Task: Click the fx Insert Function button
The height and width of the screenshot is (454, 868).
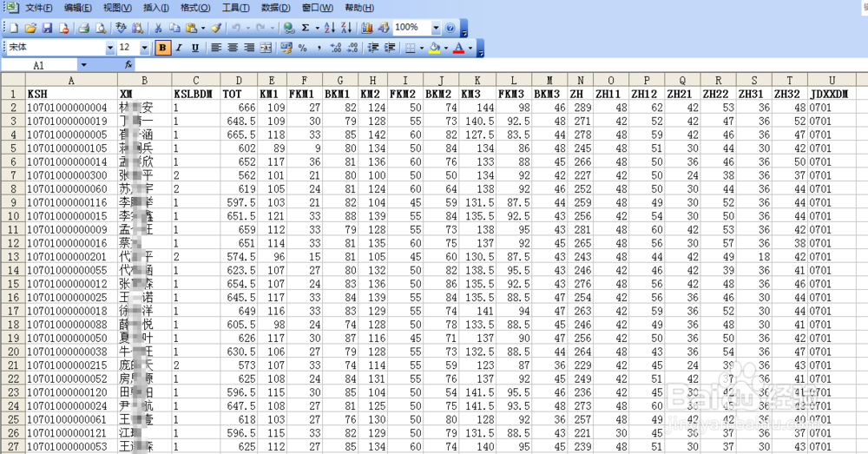Action: point(128,65)
